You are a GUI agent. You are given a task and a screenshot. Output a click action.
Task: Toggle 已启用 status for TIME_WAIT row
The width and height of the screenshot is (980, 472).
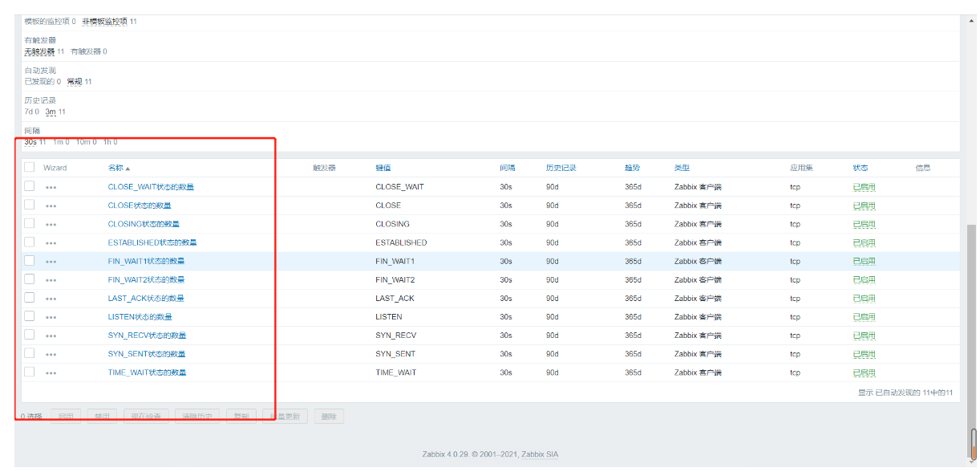coord(865,372)
